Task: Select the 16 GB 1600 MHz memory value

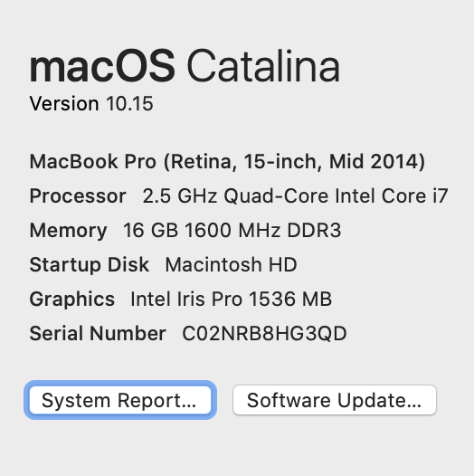Action: tap(202, 230)
